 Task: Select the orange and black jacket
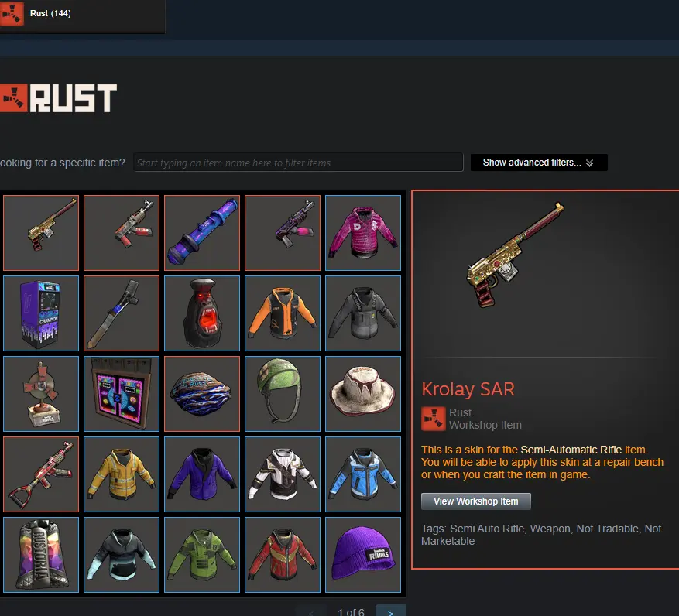pos(283,313)
